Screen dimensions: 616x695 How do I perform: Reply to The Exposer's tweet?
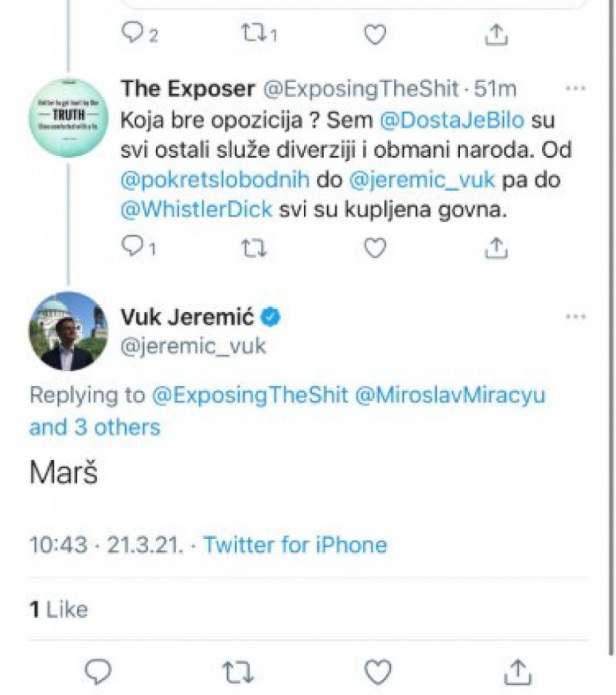pos(131,248)
